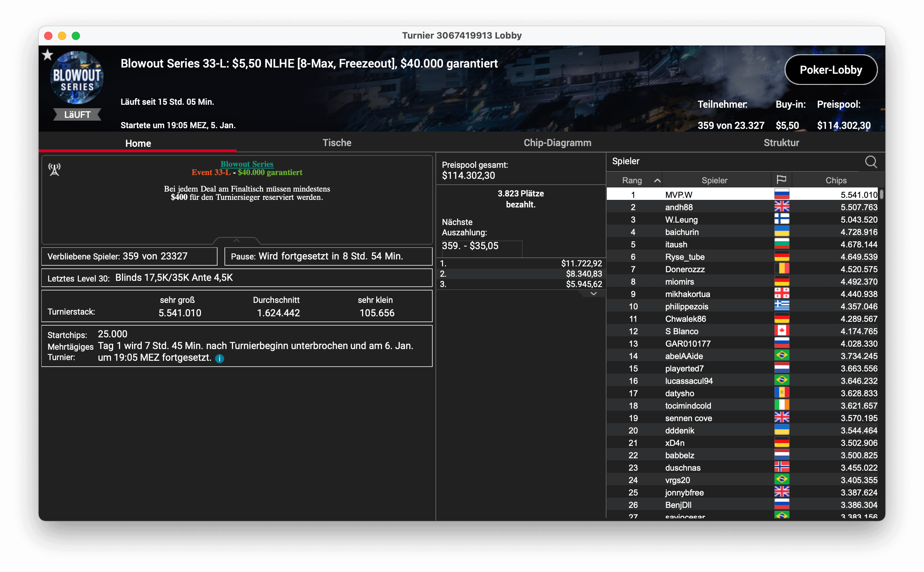Expand the full payout list
The height and width of the screenshot is (572, 924).
(593, 294)
